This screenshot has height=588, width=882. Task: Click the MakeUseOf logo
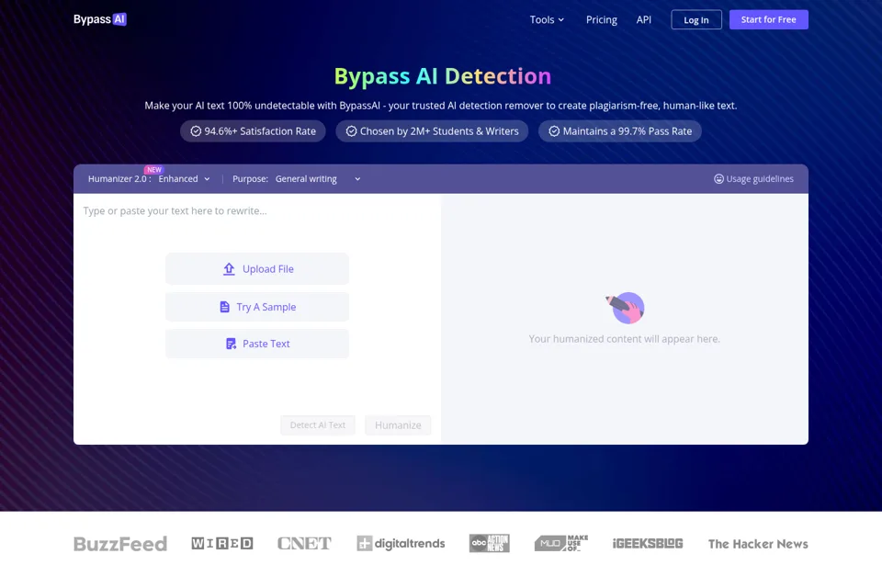(x=560, y=543)
